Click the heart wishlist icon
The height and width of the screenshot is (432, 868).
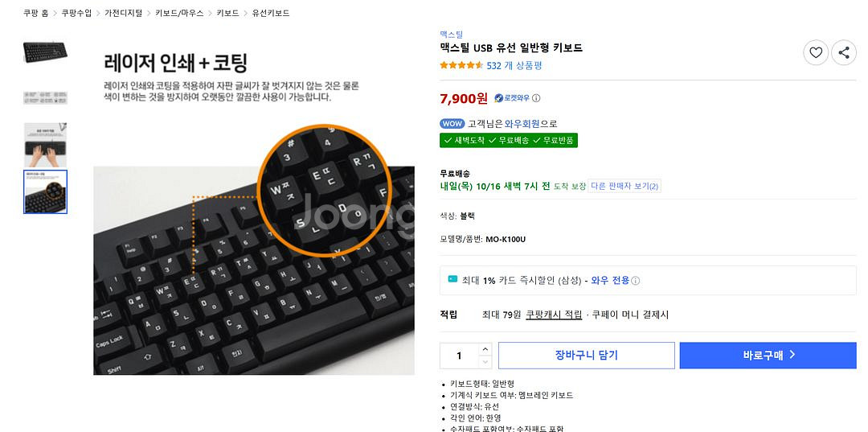pos(816,52)
